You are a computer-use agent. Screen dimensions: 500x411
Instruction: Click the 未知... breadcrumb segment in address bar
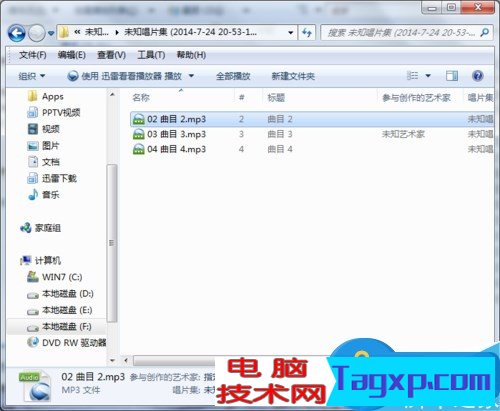[x=96, y=32]
